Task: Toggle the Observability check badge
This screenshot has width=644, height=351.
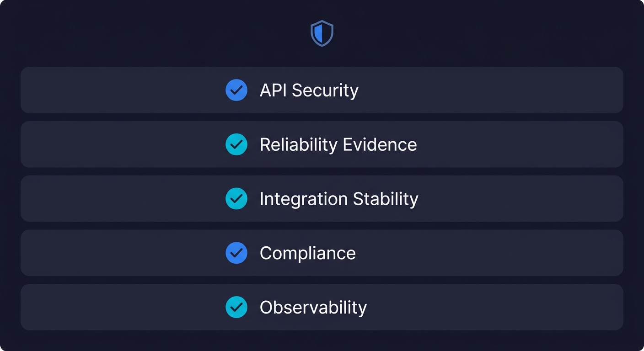Action: click(236, 307)
